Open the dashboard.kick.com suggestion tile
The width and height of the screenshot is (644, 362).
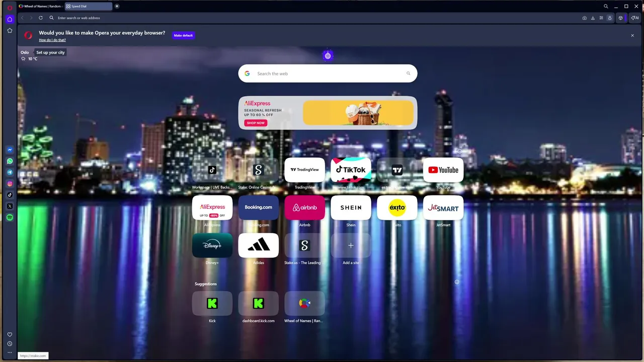coord(258,303)
